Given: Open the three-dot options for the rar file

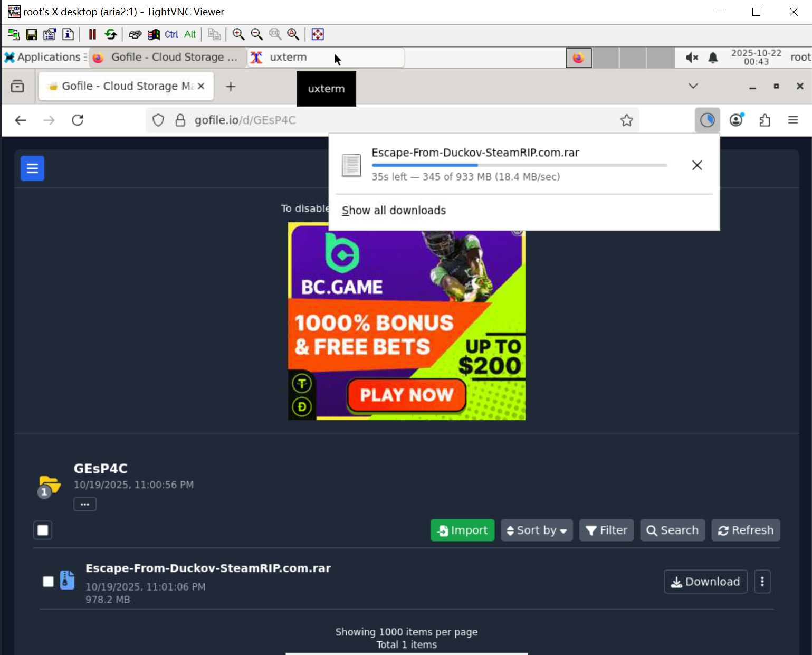Looking at the screenshot, I should (x=762, y=582).
